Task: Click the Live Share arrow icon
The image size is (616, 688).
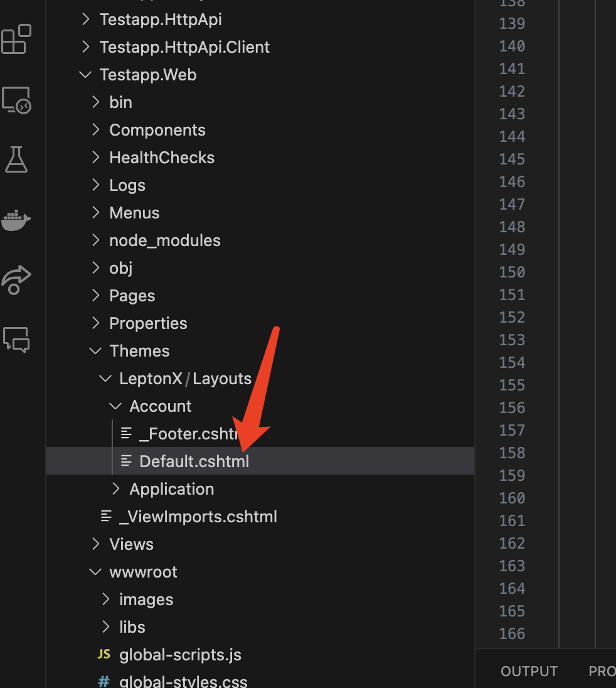Action: pyautogui.click(x=17, y=280)
